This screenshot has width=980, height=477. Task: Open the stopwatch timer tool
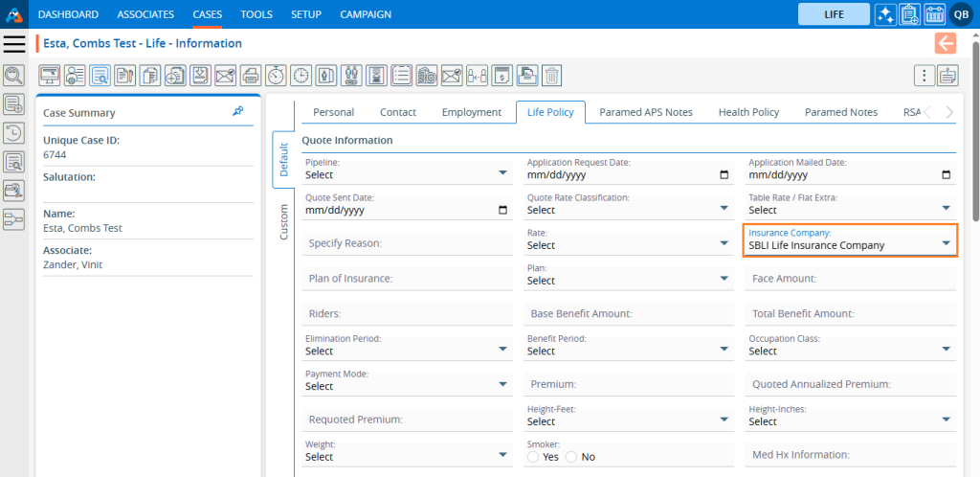pos(276,75)
